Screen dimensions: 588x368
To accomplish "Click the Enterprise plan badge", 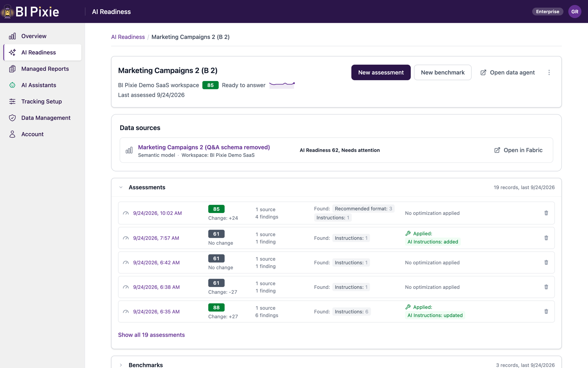I will pos(548,11).
